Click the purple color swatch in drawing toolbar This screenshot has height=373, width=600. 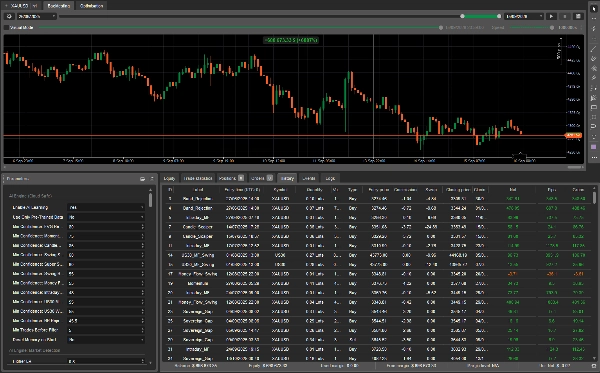(594, 147)
